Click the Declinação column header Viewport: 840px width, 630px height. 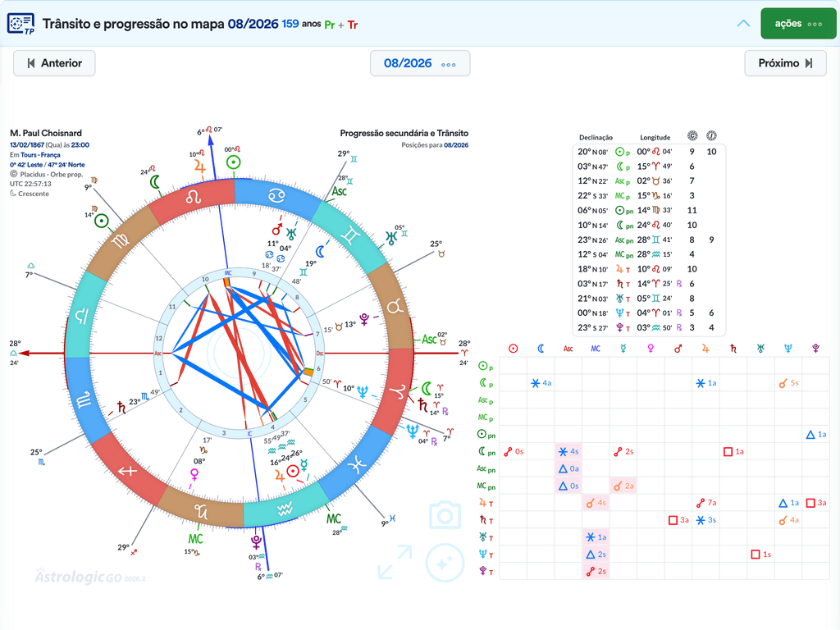[596, 138]
